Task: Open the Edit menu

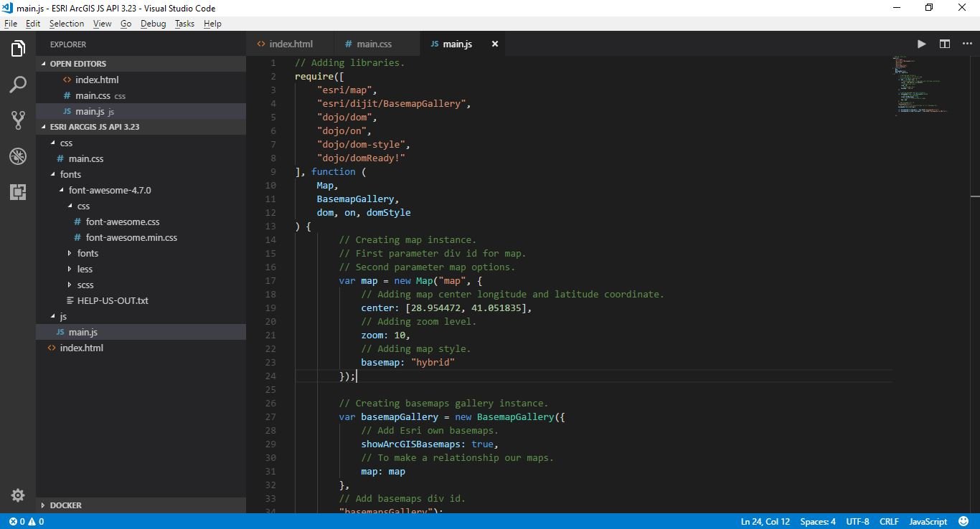Action: 33,24
